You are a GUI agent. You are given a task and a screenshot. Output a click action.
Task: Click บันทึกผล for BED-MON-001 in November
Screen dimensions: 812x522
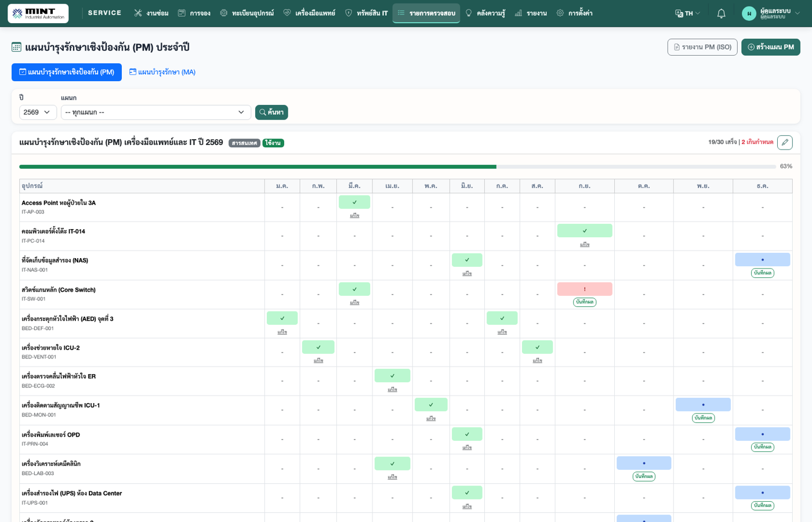click(703, 418)
